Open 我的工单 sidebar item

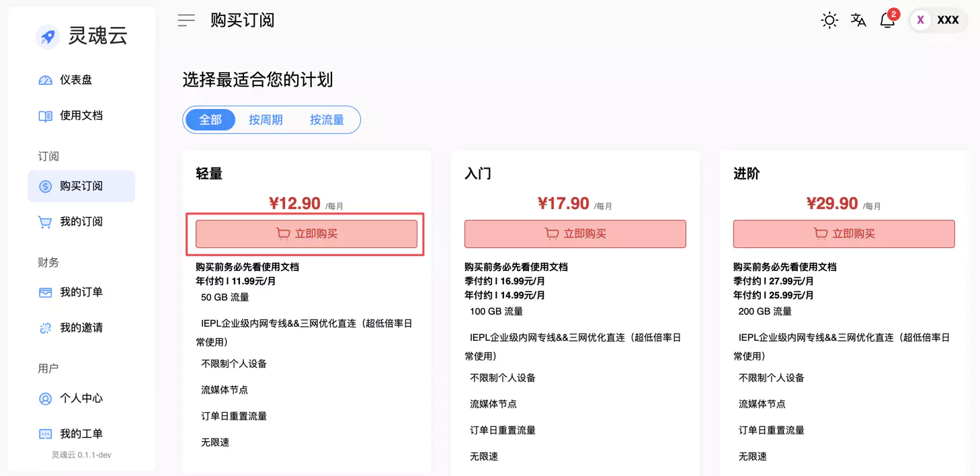tap(81, 434)
